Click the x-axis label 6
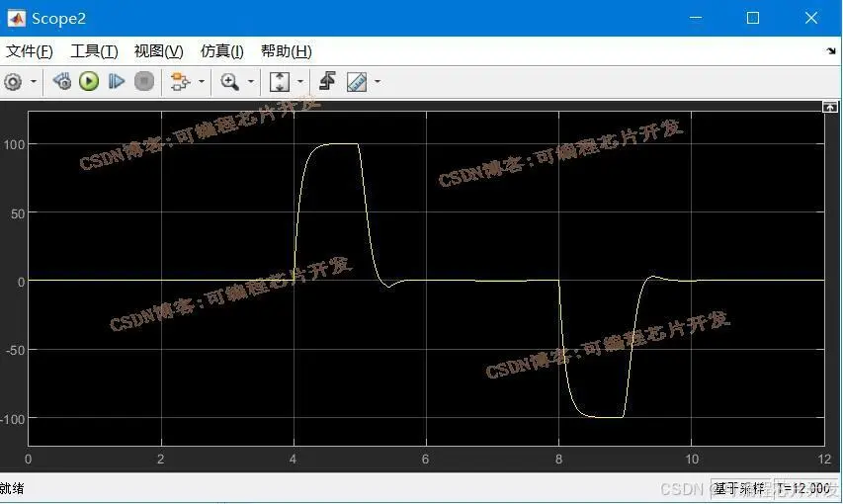 [425, 460]
